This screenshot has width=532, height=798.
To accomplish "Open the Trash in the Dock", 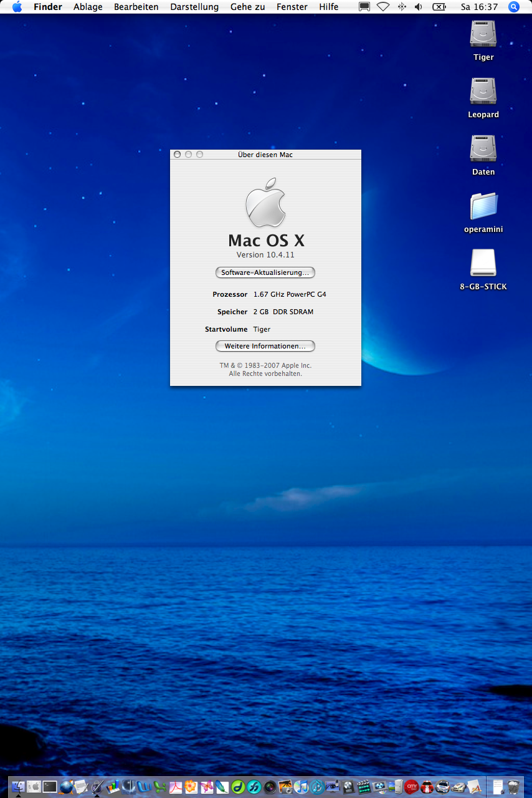I will pos(513,786).
